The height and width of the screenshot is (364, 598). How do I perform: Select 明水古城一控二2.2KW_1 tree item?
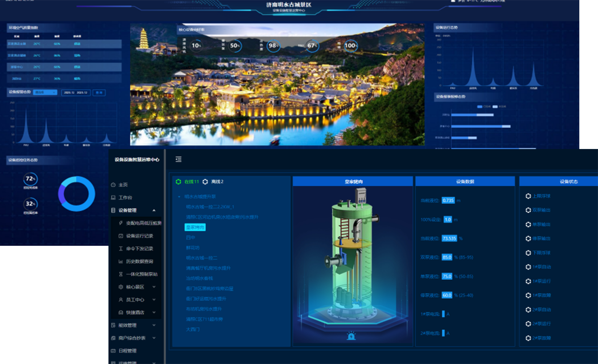pyautogui.click(x=210, y=207)
